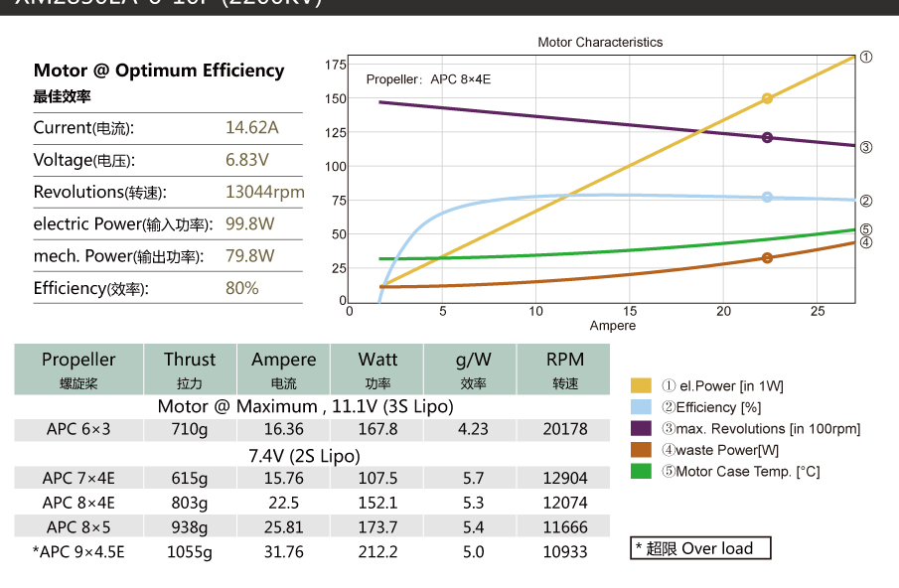Click the APC 6×3 propeller row

tap(312, 429)
